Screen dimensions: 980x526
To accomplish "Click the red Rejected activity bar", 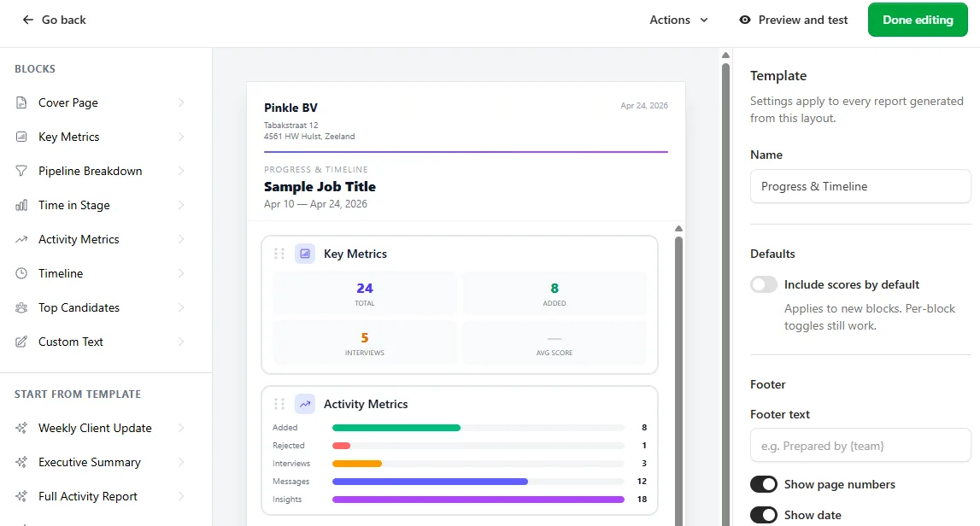I will click(x=341, y=446).
